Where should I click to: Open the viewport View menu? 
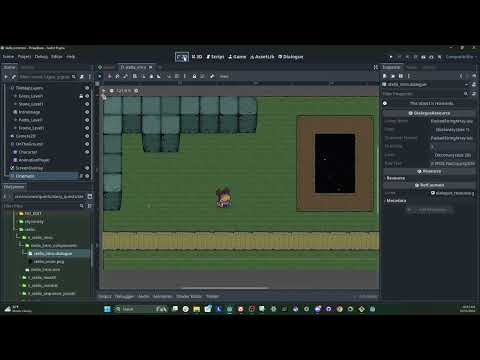click(224, 76)
